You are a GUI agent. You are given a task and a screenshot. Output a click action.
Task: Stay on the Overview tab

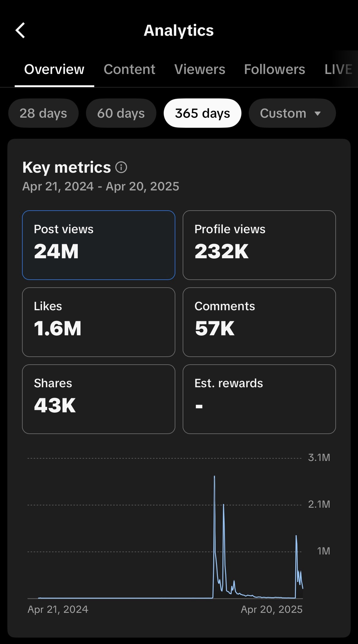point(54,69)
